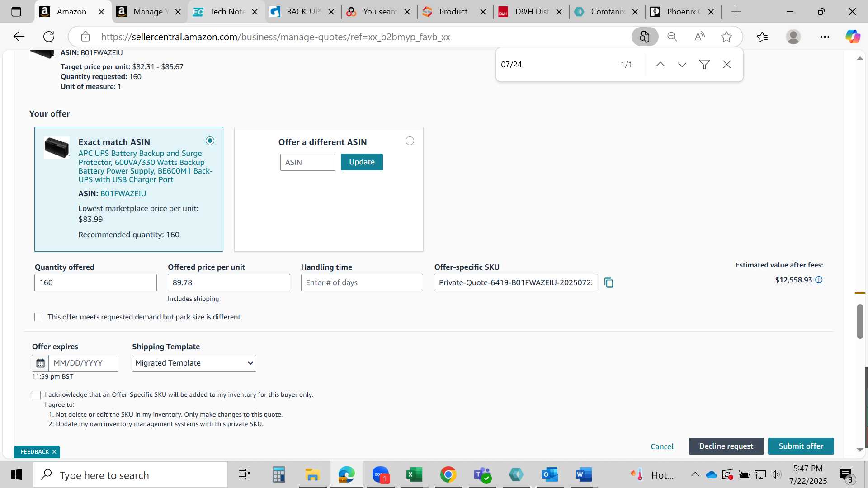Viewport: 868px width, 488px height.
Task: Go to next find result
Action: pos(682,65)
